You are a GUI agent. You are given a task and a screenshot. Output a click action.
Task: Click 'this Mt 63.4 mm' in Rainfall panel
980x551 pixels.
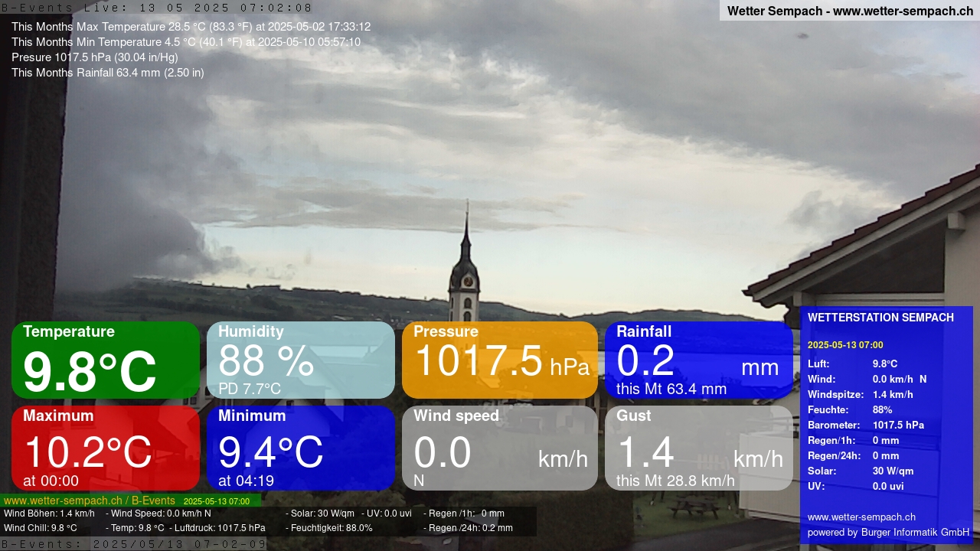tap(671, 389)
